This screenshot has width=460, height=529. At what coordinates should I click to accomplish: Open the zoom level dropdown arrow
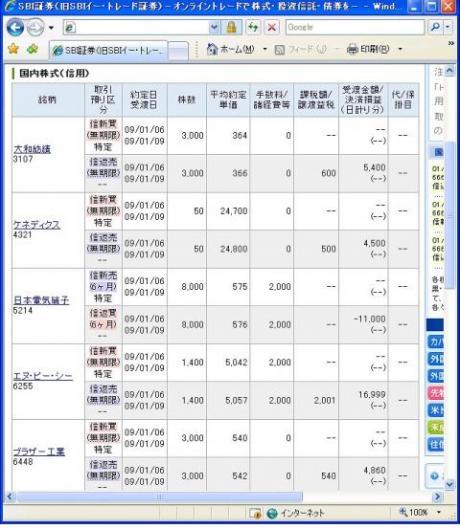coord(439,513)
